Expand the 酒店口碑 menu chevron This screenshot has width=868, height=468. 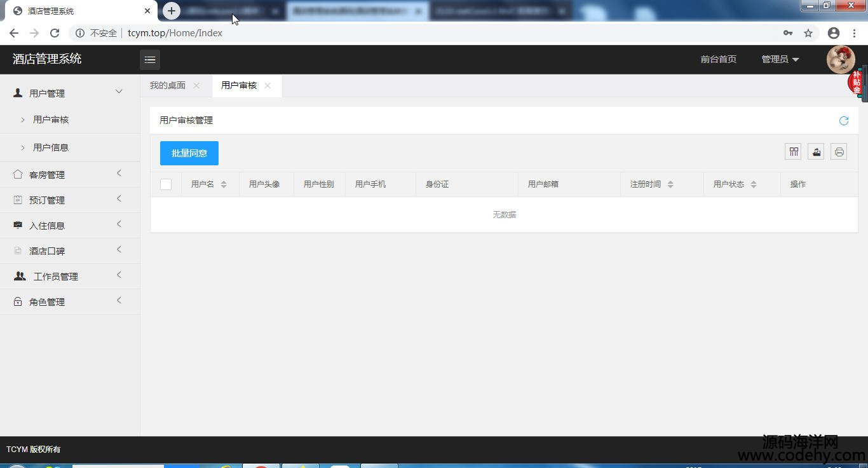[x=119, y=250]
